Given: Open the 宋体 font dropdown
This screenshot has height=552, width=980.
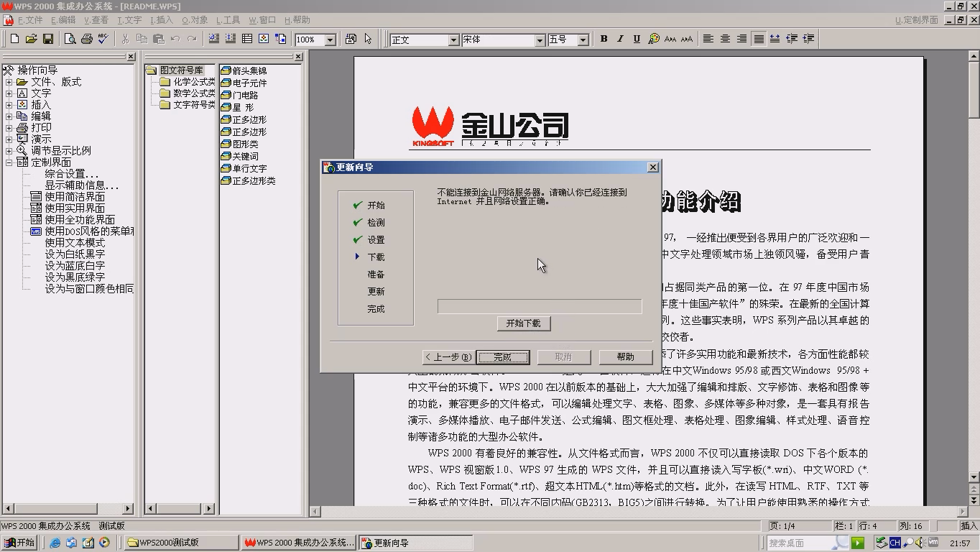Looking at the screenshot, I should tap(540, 40).
